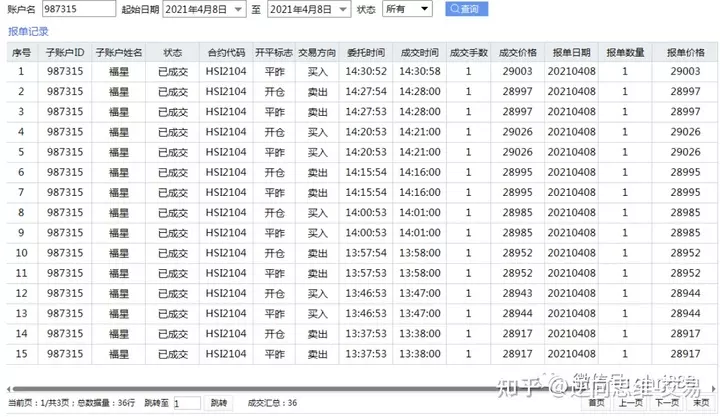Select row 10 子账户ID 987315 cell
The height and width of the screenshot is (417, 720).
[x=65, y=253]
